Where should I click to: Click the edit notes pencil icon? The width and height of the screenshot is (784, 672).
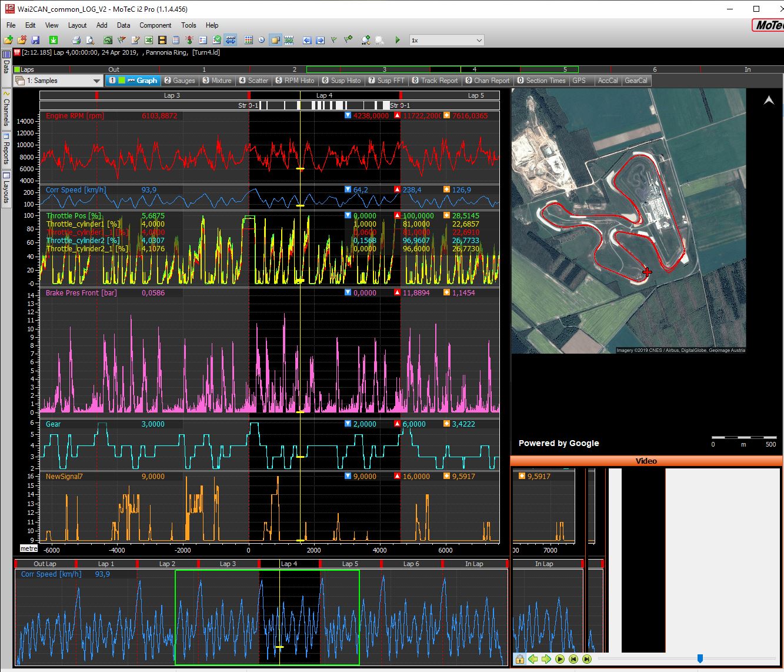pos(135,40)
